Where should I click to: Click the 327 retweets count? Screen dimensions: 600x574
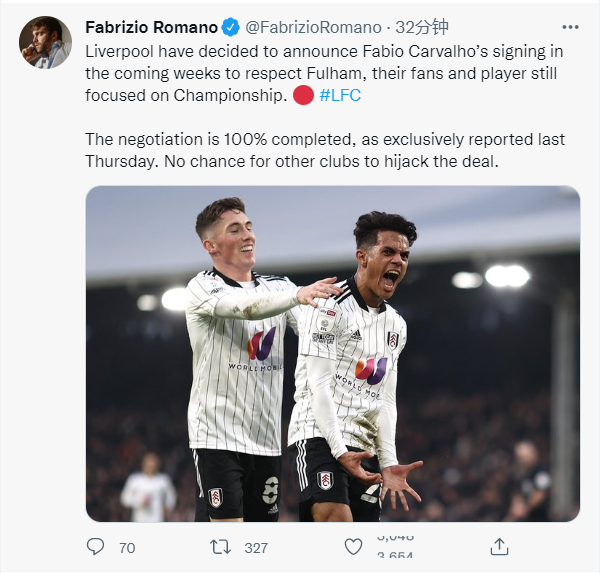click(256, 548)
